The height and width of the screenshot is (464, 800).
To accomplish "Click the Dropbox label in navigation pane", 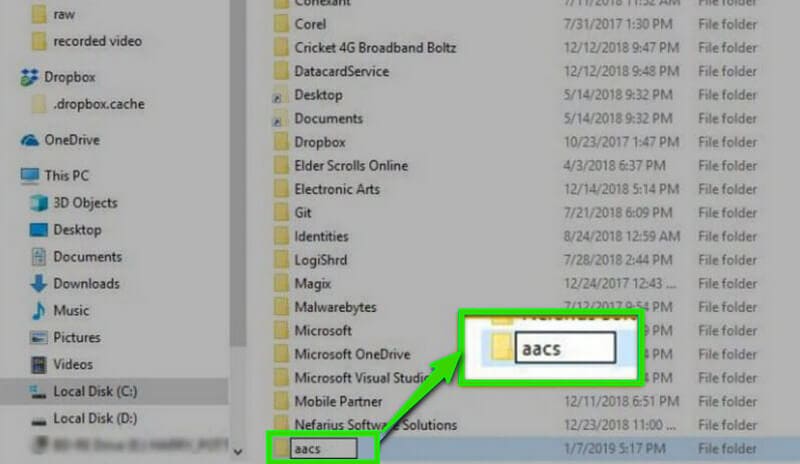I will point(70,77).
